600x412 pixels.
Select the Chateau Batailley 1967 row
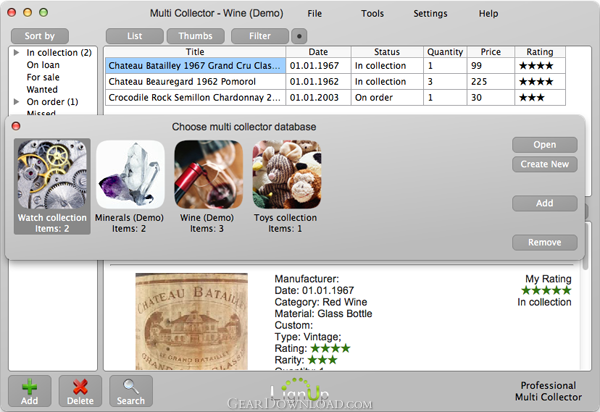click(335, 66)
